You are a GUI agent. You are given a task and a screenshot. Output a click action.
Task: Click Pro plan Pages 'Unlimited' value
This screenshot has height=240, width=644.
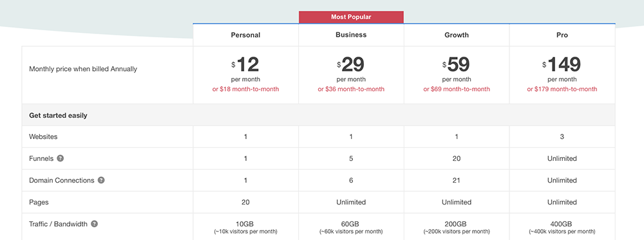[x=562, y=202]
